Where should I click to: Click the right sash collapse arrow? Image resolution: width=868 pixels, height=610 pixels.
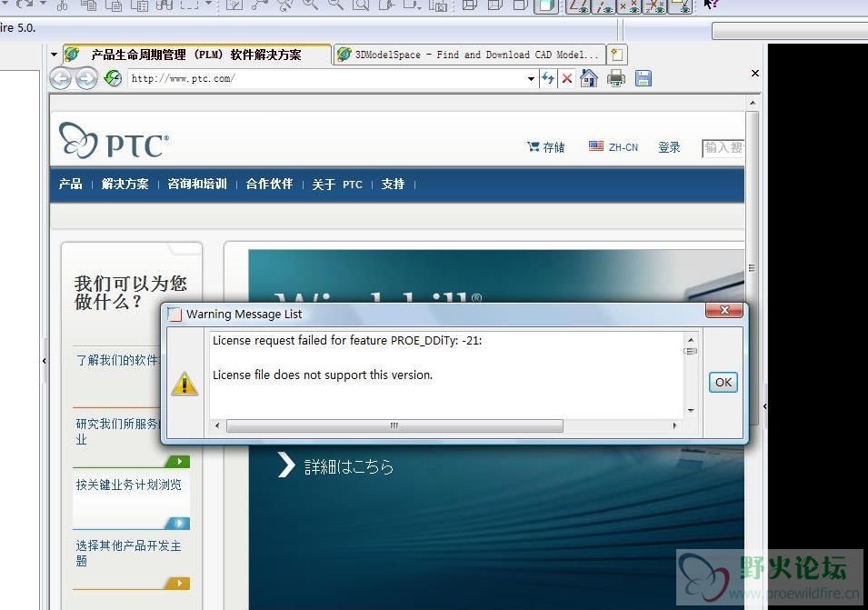point(764,406)
